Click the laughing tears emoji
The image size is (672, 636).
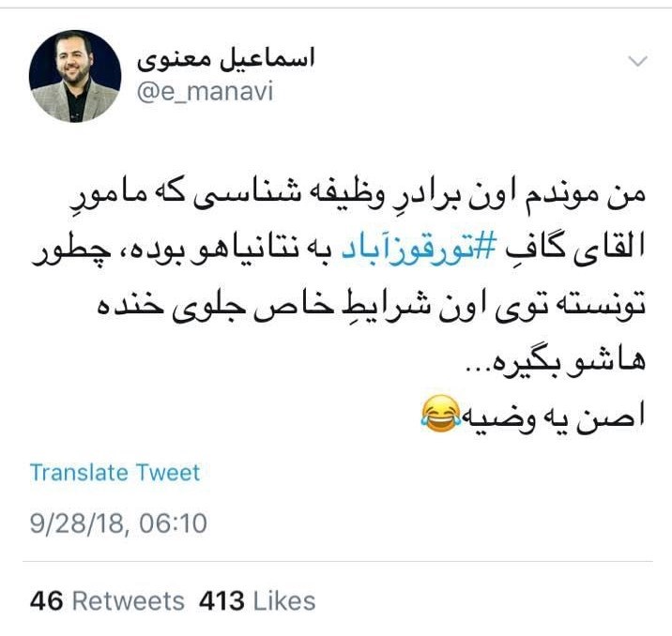pyautogui.click(x=440, y=414)
